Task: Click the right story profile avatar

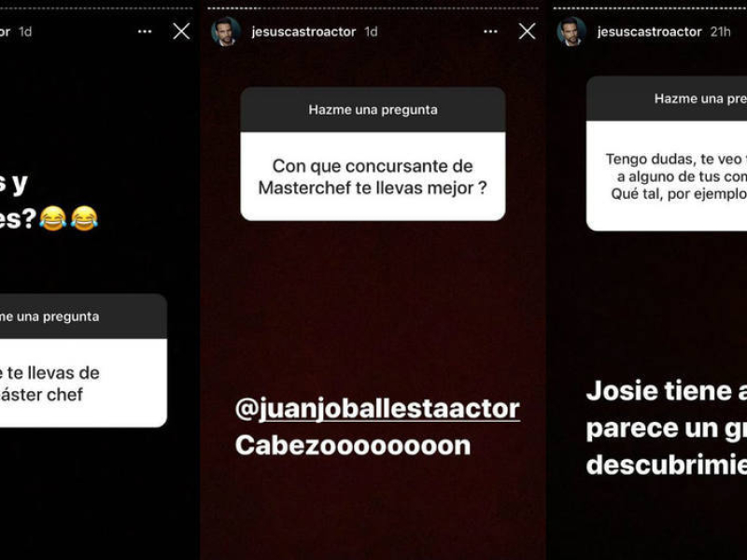Action: (x=571, y=32)
